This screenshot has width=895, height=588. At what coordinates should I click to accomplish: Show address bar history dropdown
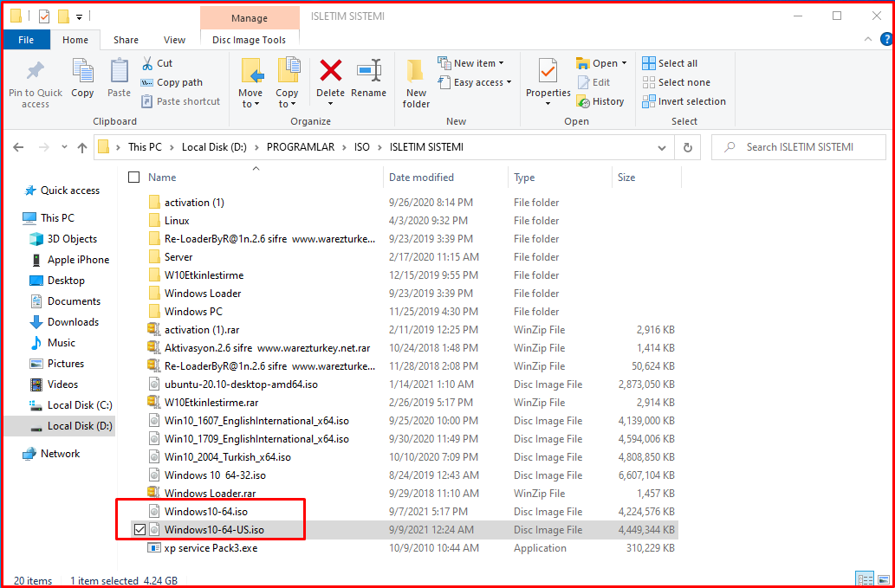pos(662,148)
